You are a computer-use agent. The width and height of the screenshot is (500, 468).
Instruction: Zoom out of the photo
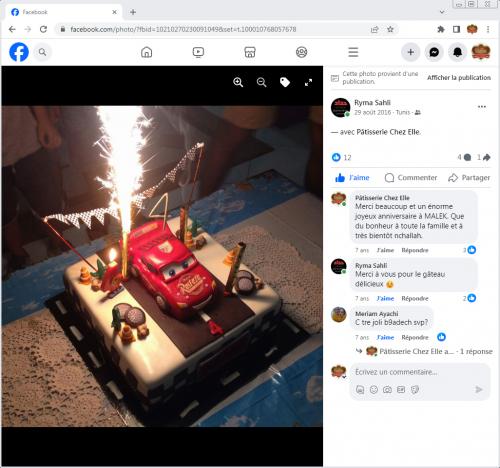coord(262,82)
